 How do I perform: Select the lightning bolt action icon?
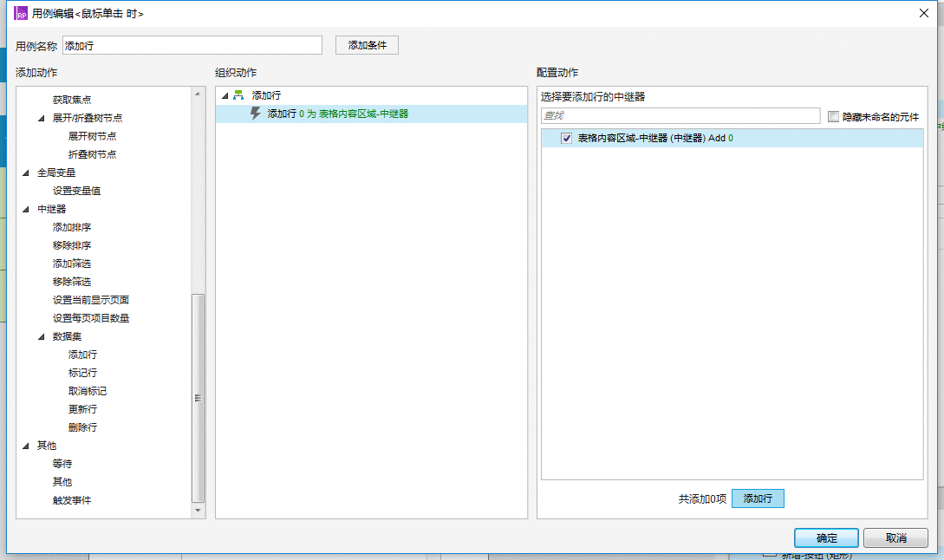[255, 114]
